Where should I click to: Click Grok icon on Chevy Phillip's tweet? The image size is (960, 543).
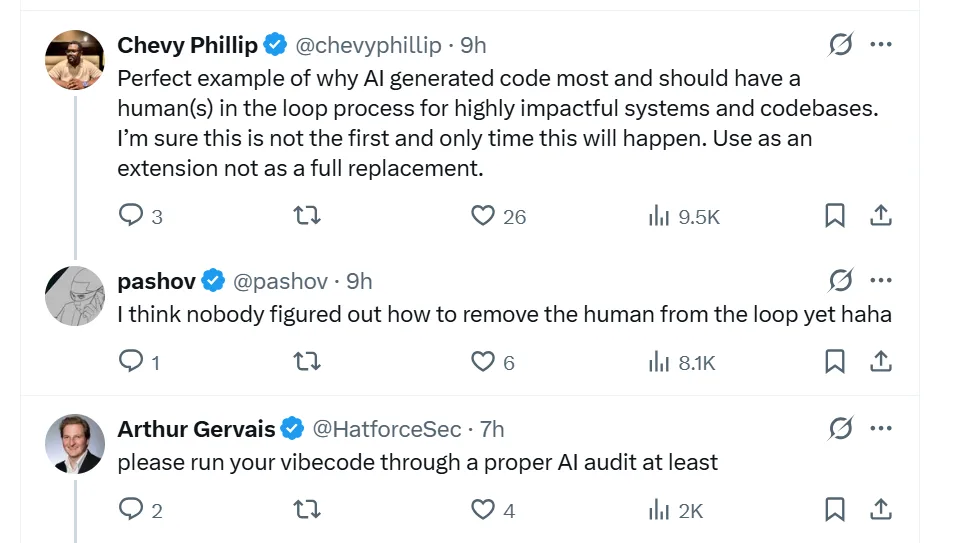841,45
